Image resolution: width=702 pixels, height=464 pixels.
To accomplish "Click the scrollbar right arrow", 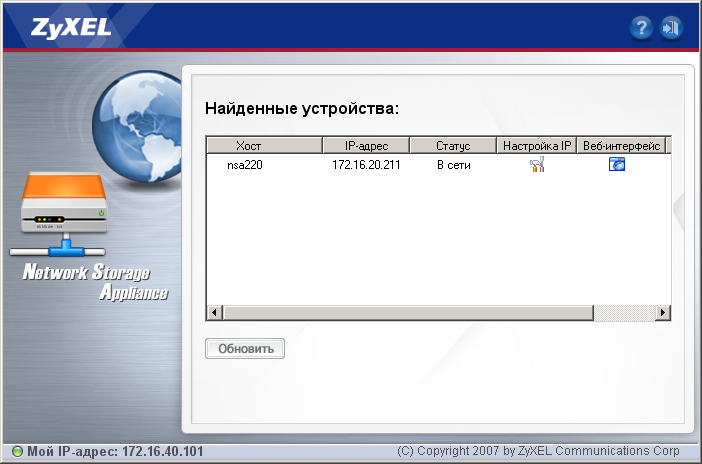I will click(x=663, y=313).
